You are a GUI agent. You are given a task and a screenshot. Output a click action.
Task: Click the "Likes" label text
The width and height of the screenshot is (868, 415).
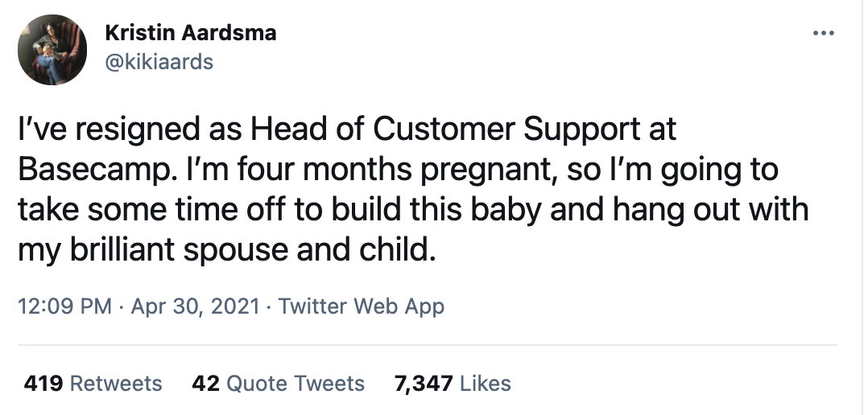tap(485, 384)
